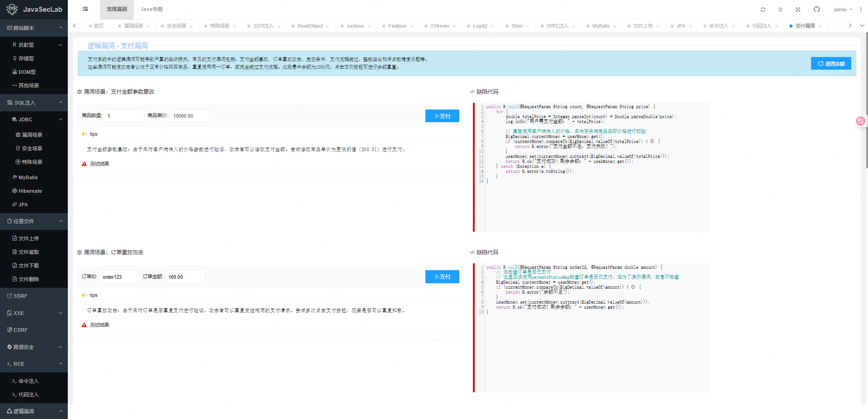The image size is (868, 419).
Task: Click the sidebar collapse menu icon
Action: (85, 9)
